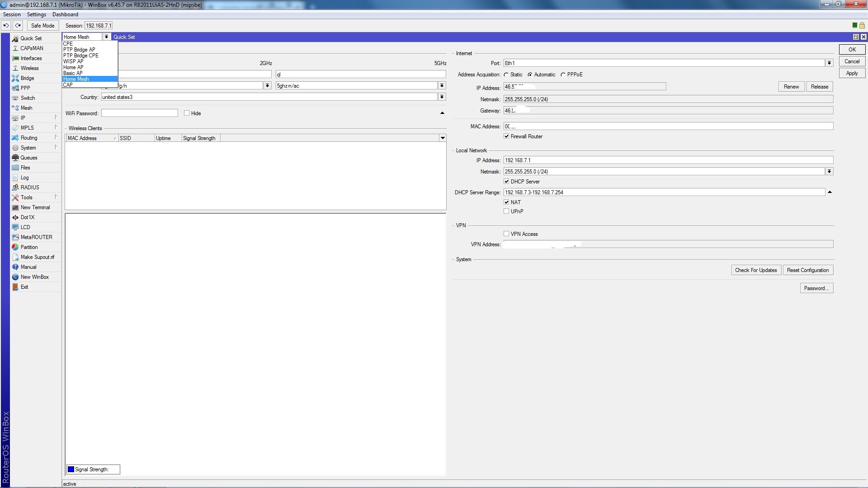
Task: Select the PPPoE address acquisition option
Action: (x=563, y=75)
